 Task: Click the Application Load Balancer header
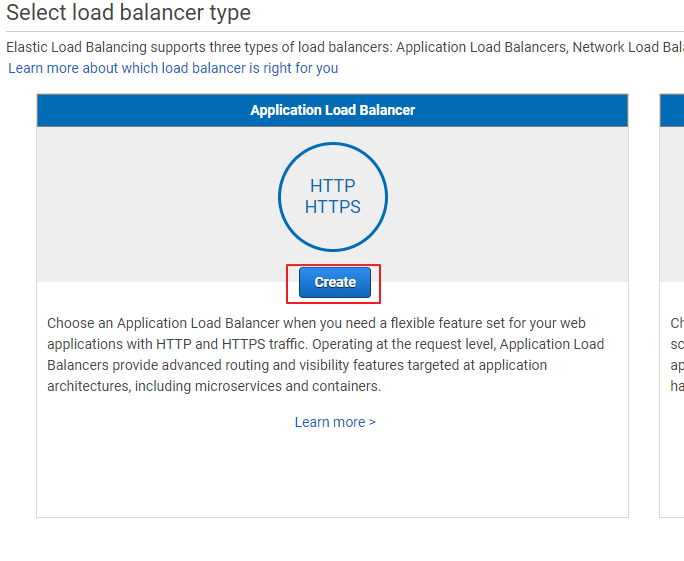coord(332,110)
